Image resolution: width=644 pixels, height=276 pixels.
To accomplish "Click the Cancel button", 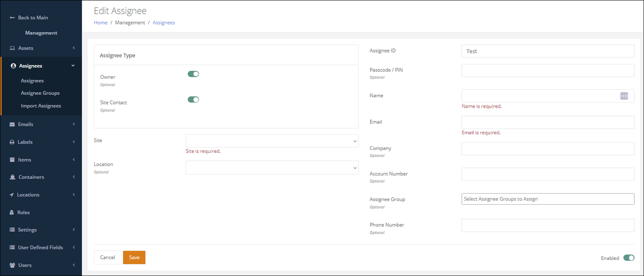I will point(108,258).
